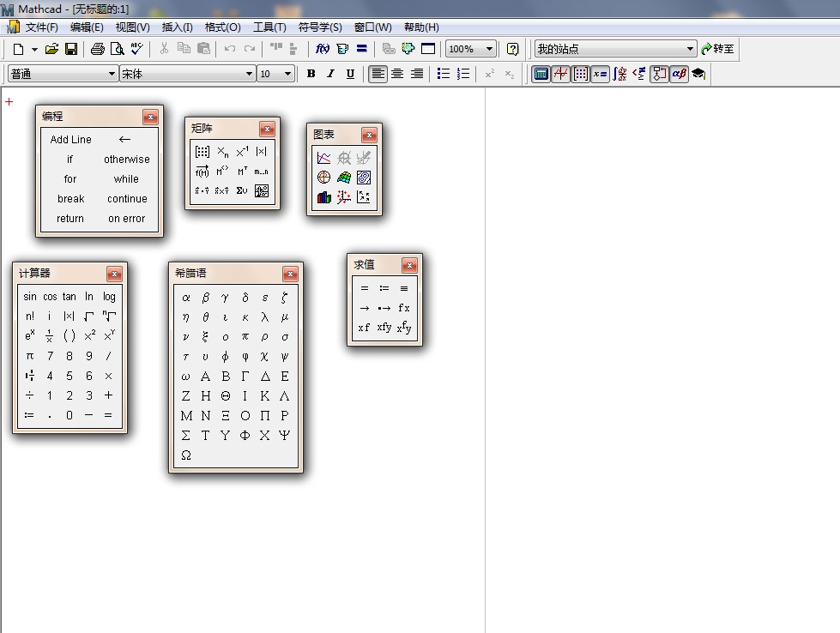Toggle italic text formatting
Image resolution: width=840 pixels, height=633 pixels.
330,74
